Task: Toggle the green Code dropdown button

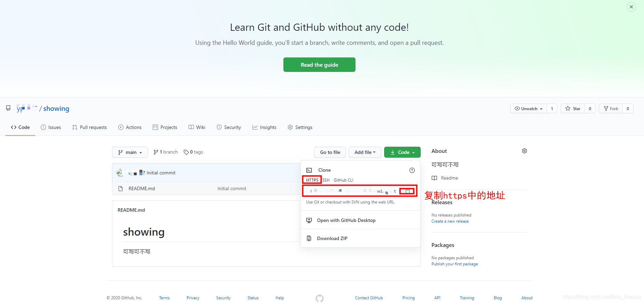Action: coord(402,152)
